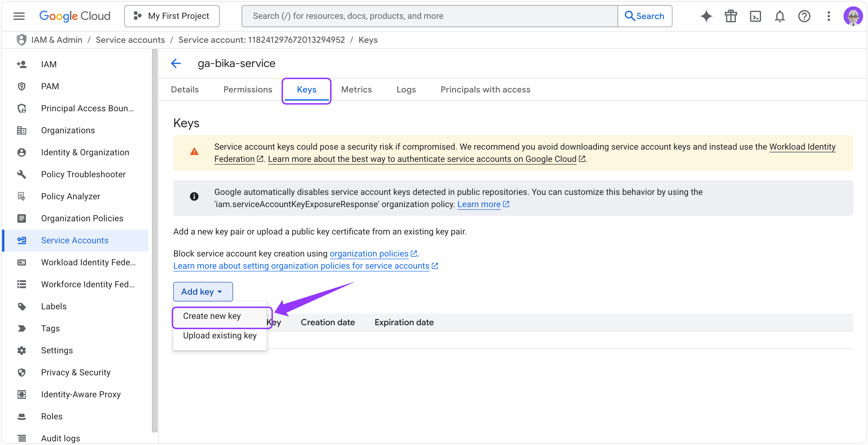The width and height of the screenshot is (868, 445).
Task: Click the blue Search button
Action: click(644, 16)
